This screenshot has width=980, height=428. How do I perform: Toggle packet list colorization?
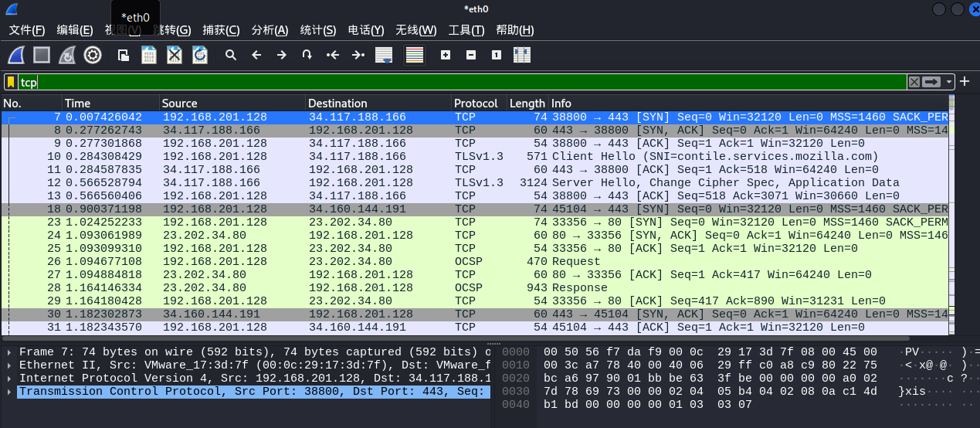[415, 55]
